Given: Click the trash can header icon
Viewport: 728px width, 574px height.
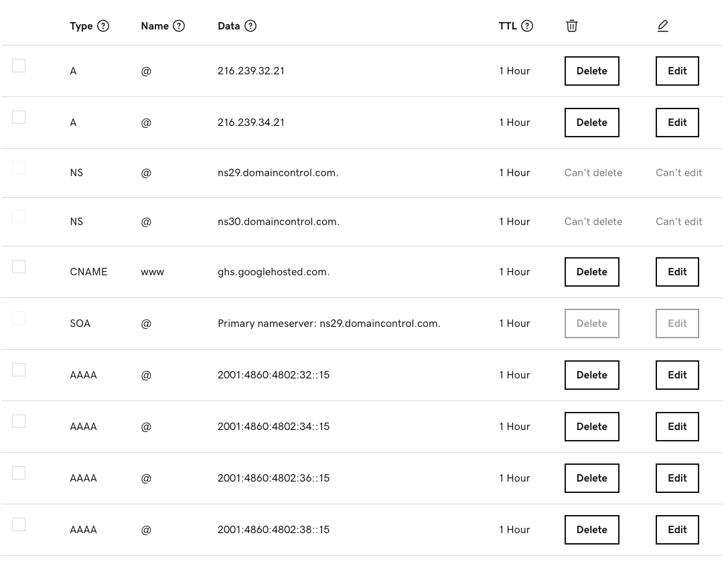Looking at the screenshot, I should coord(571,26).
